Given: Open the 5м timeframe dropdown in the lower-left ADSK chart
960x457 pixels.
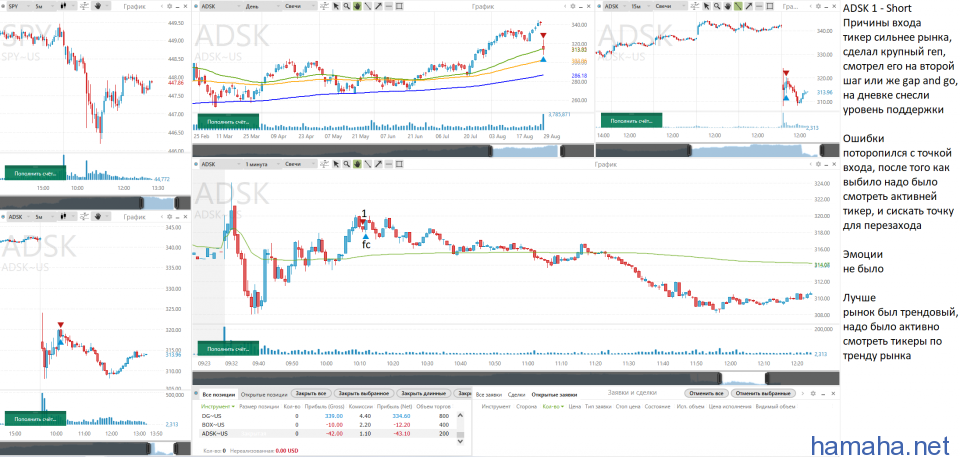Looking at the screenshot, I should pos(44,217).
